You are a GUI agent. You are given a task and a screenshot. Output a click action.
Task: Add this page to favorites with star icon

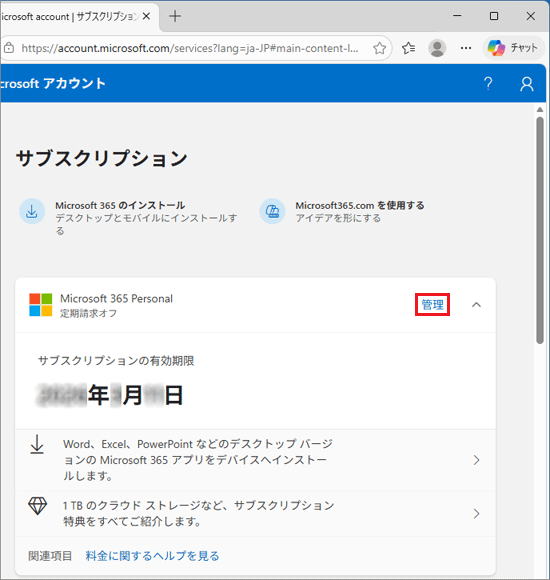[379, 48]
